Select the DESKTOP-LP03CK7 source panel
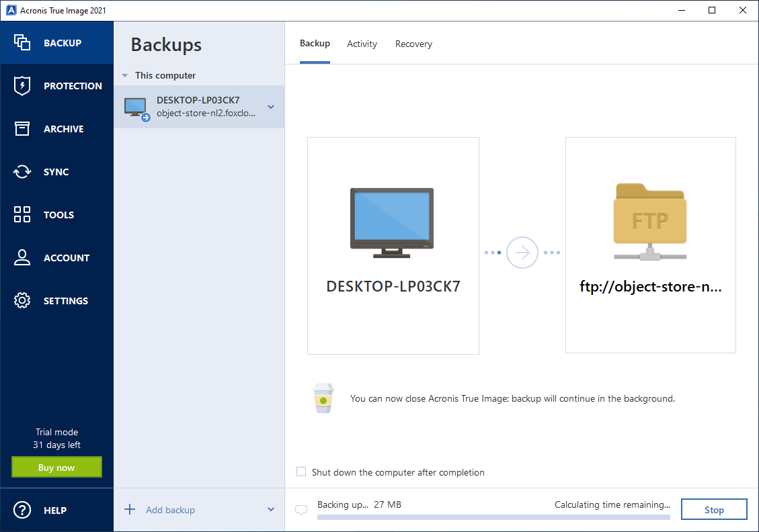The image size is (759, 532). point(393,245)
